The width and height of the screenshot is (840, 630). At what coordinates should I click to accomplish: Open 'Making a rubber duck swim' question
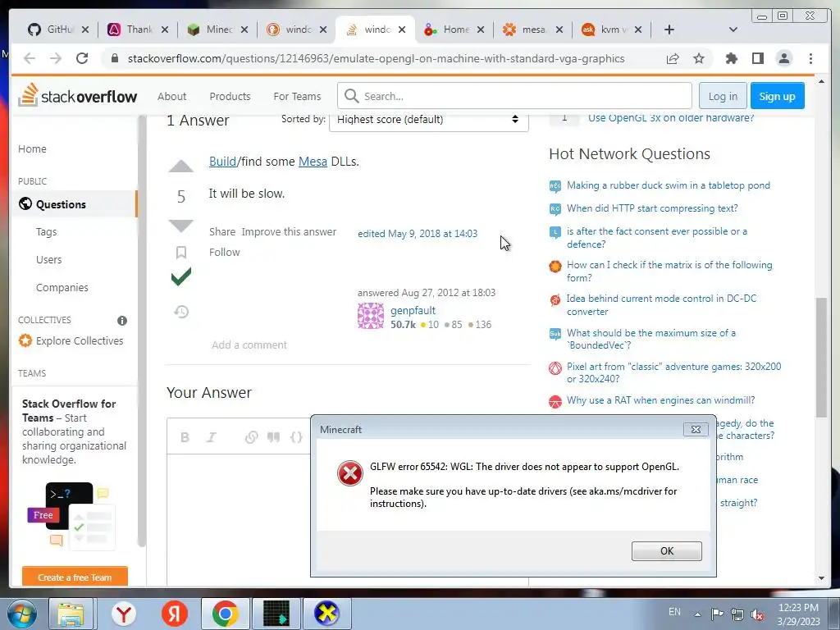pyautogui.click(x=668, y=185)
